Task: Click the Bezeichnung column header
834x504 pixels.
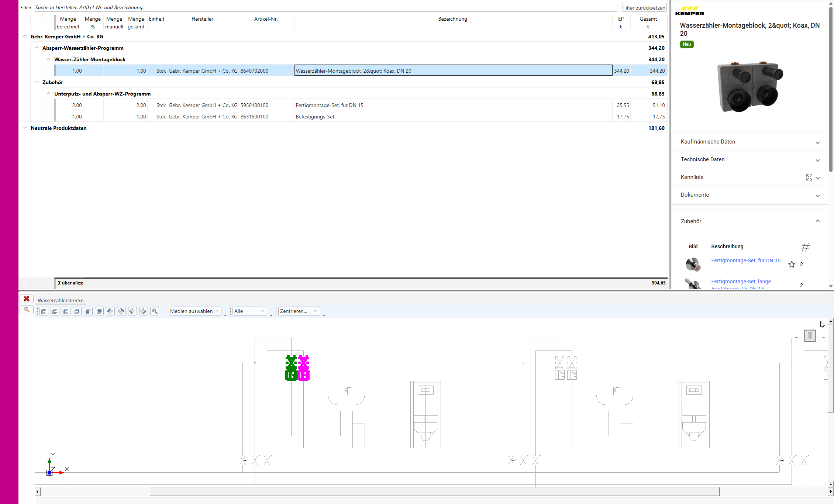Action: pyautogui.click(x=453, y=23)
